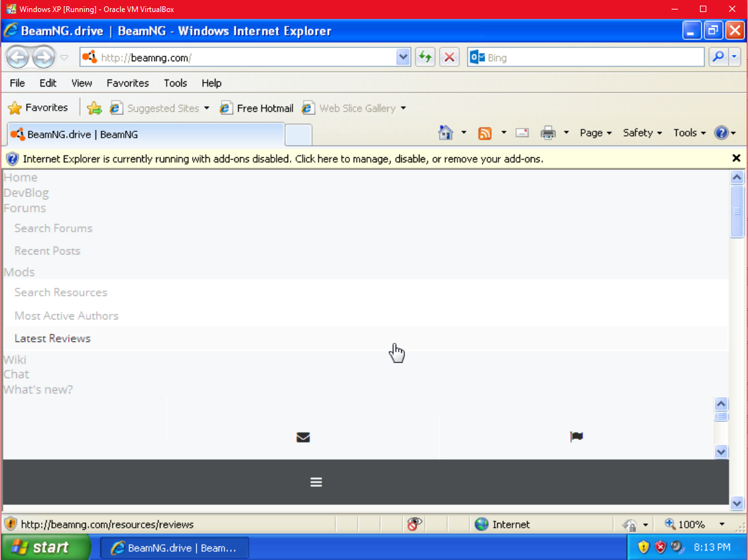Image resolution: width=748 pixels, height=560 pixels.
Task: Open the Home link on the page
Action: pos(20,177)
